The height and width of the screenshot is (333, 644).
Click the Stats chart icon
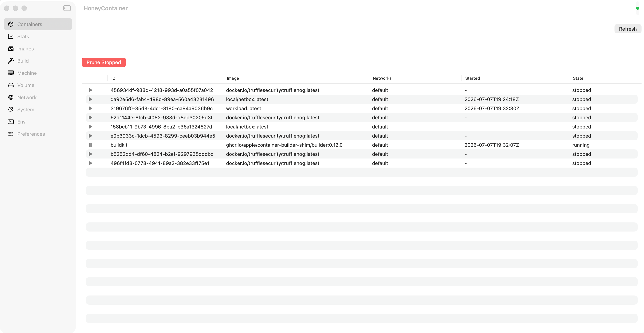[x=11, y=37]
